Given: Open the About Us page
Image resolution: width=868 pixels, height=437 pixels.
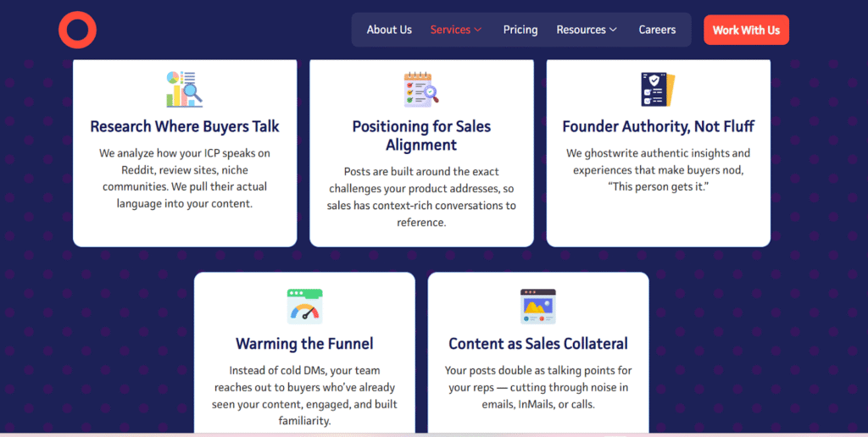Looking at the screenshot, I should click(389, 30).
